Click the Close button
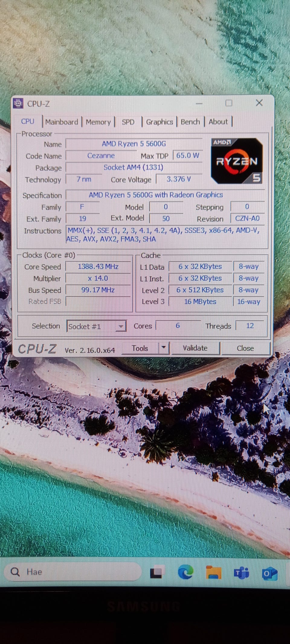Image resolution: width=290 pixels, height=644 pixels. 245,348
